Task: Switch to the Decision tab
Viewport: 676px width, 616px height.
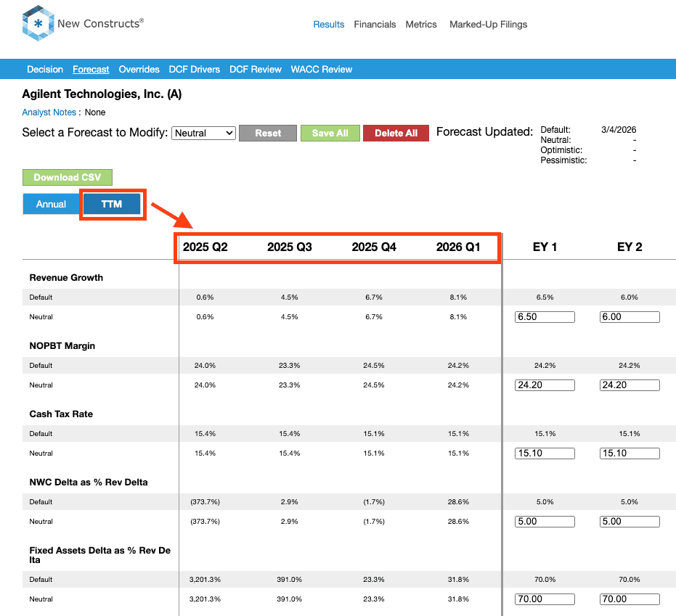Action: [45, 70]
